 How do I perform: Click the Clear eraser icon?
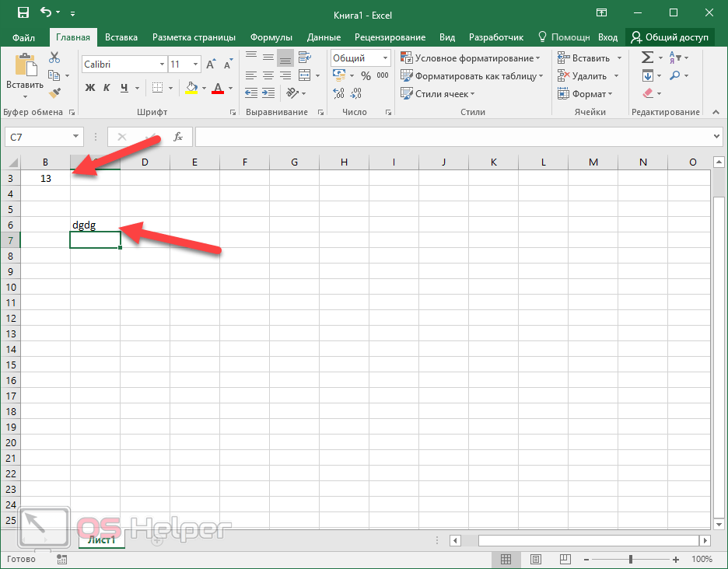(x=648, y=93)
